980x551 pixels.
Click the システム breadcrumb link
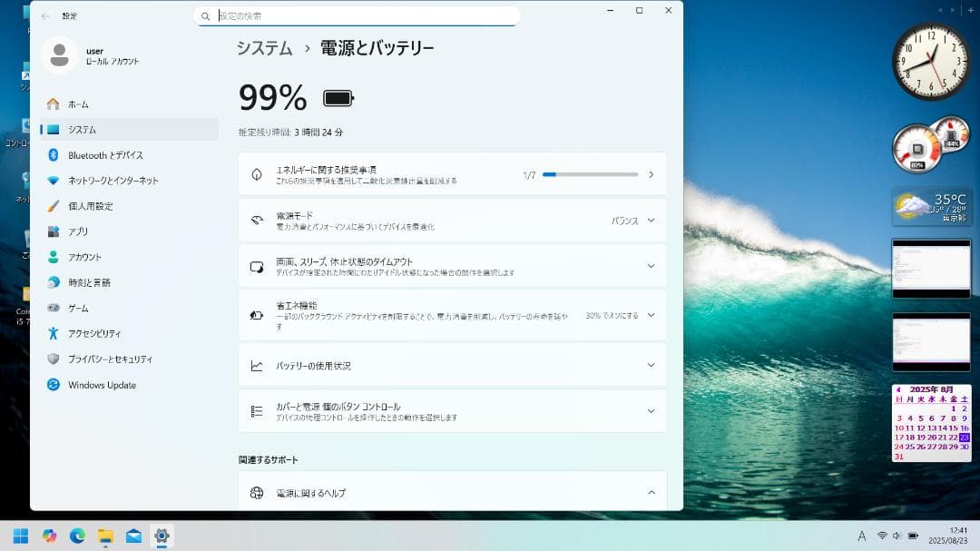(263, 48)
